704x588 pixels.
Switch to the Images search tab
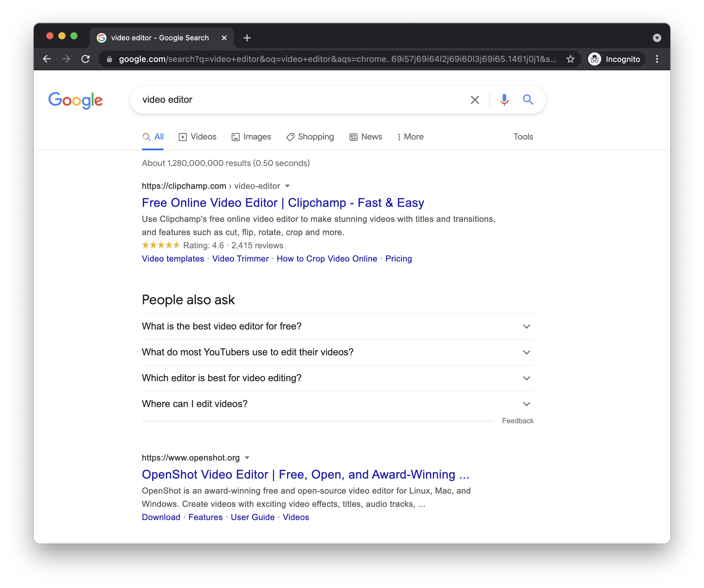(x=251, y=137)
